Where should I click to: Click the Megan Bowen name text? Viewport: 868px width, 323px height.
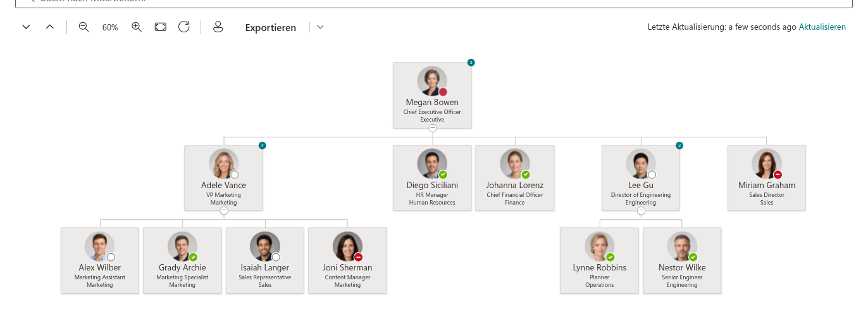tap(432, 103)
